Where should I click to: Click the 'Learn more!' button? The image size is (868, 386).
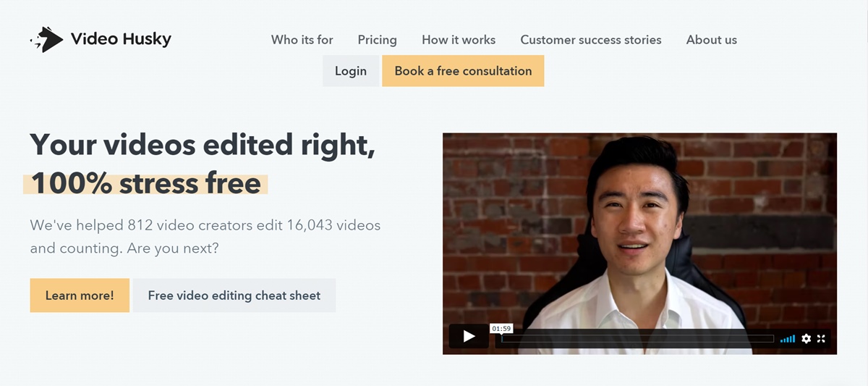[80, 295]
